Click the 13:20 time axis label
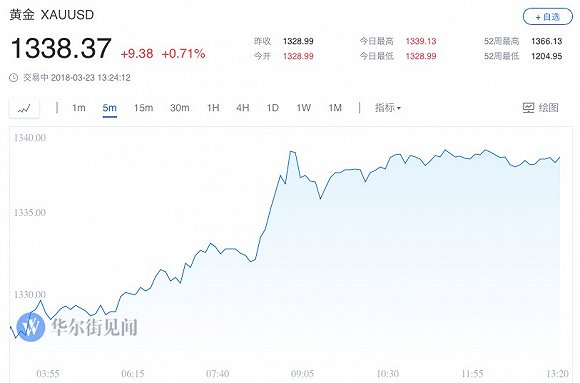This screenshot has width=580, height=383. (x=557, y=374)
